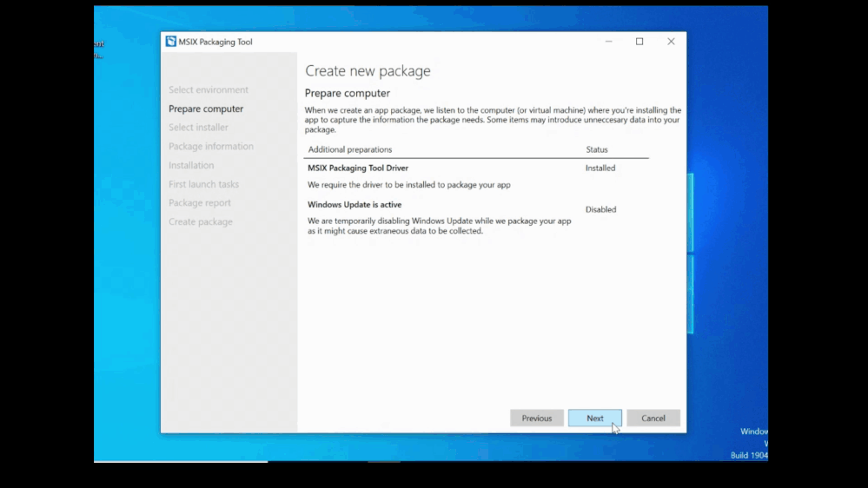The width and height of the screenshot is (868, 488).
Task: Click the 'Disabled' status value
Action: [600, 209]
